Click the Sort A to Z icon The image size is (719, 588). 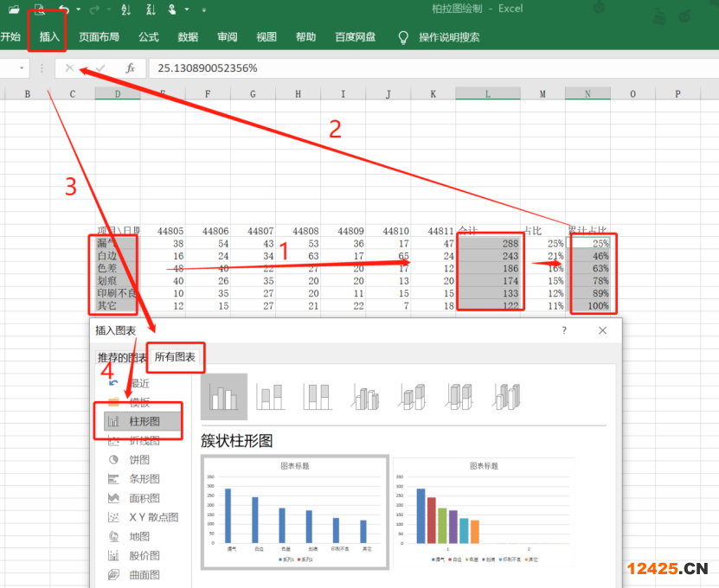126,10
